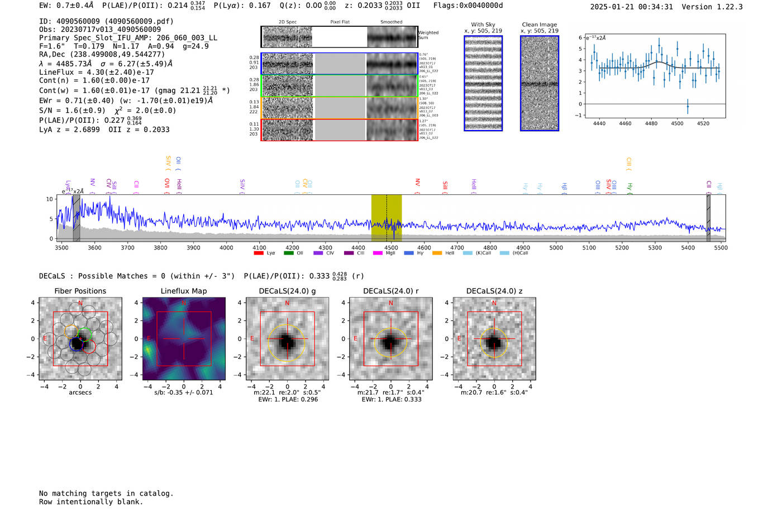Image resolution: width=782 pixels, height=532 pixels.
Task: Click the CIV purple legend swatch
Action: tap(318, 253)
